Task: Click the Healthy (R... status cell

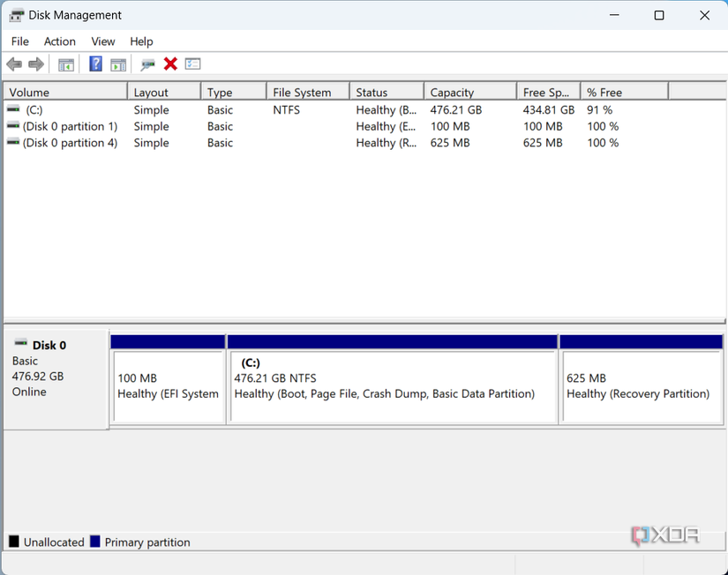Action: (387, 143)
